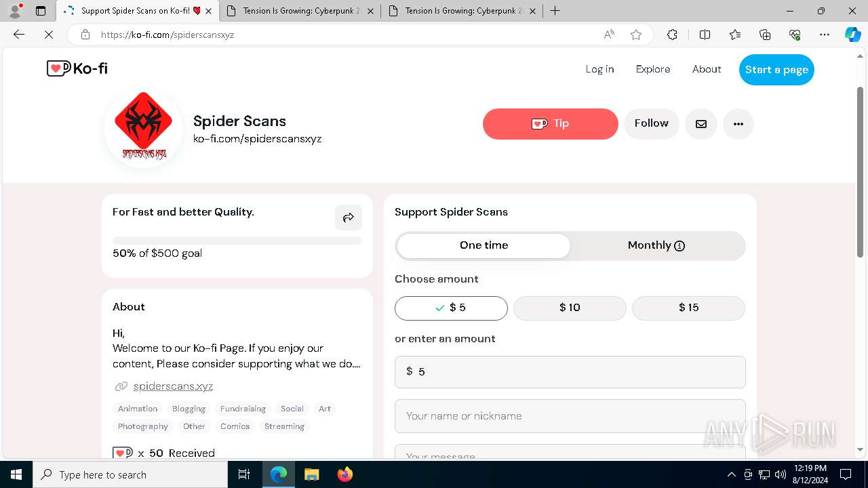Select One time support option

pos(484,245)
